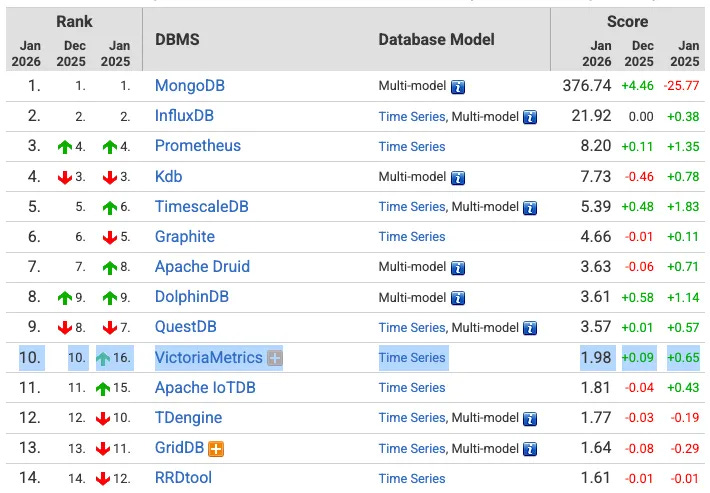Click the Time Series link for InfluxDB

coord(411,117)
